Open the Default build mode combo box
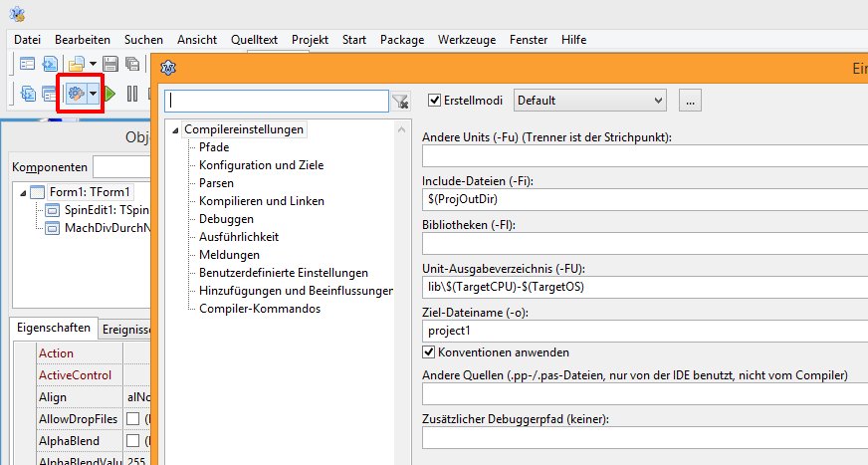Screen dimensions: 868x465 click(x=589, y=101)
